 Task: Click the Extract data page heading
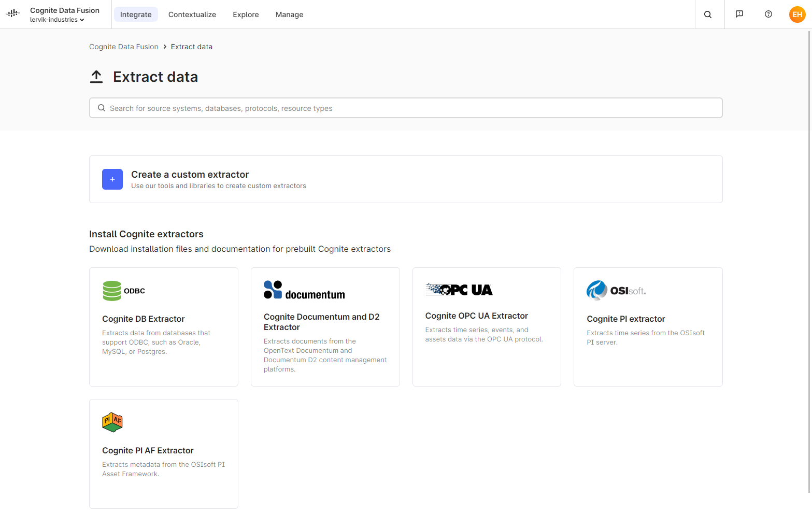(155, 77)
